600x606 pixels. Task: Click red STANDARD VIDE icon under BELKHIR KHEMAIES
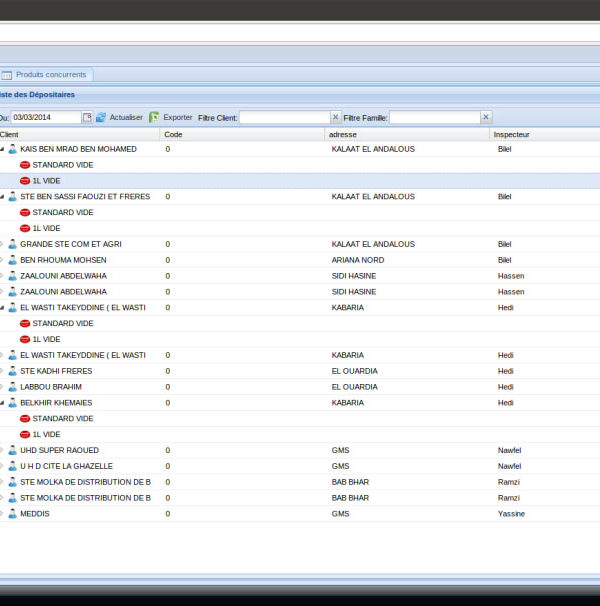pyautogui.click(x=25, y=419)
